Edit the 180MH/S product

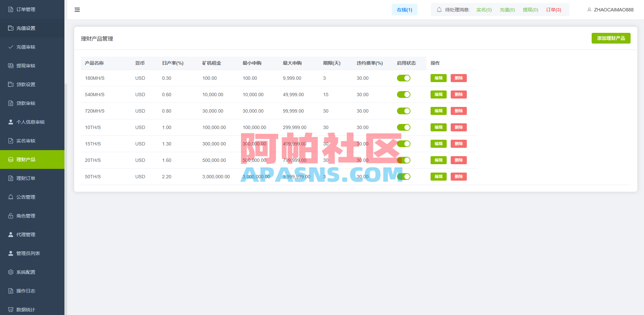(438, 78)
